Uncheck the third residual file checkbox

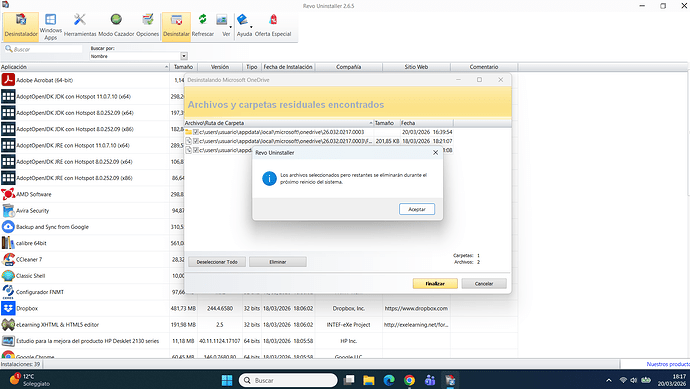pyautogui.click(x=196, y=150)
